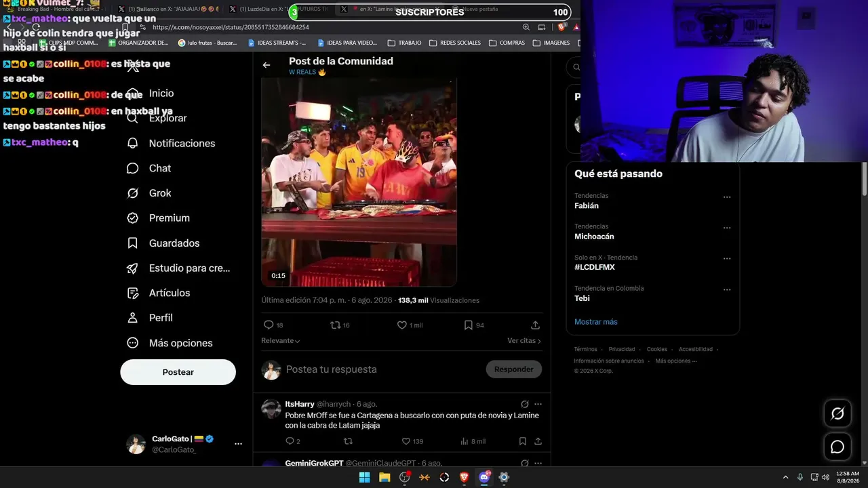Click the Estudio para creadores rocket icon
The width and height of the screenshot is (868, 488).
pos(133,268)
